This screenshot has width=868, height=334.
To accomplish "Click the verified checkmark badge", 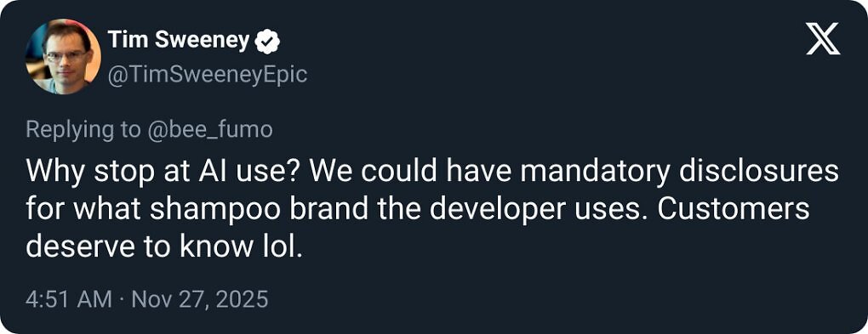I will click(267, 41).
